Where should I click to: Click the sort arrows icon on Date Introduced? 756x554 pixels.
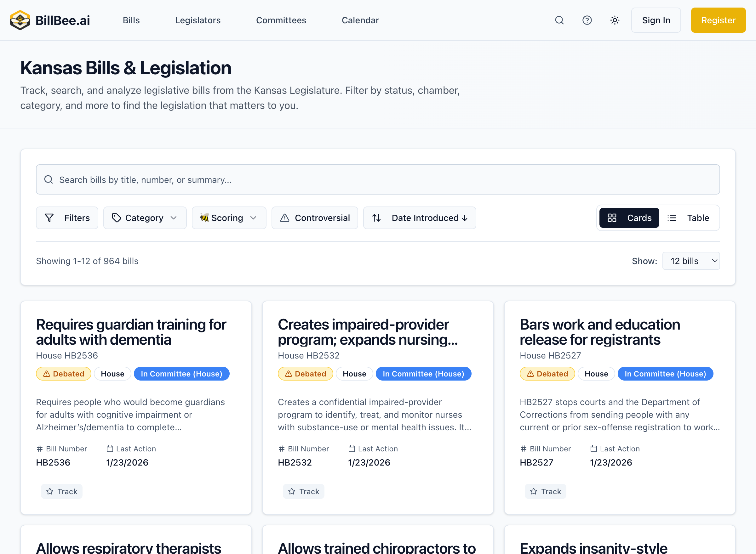coord(377,218)
